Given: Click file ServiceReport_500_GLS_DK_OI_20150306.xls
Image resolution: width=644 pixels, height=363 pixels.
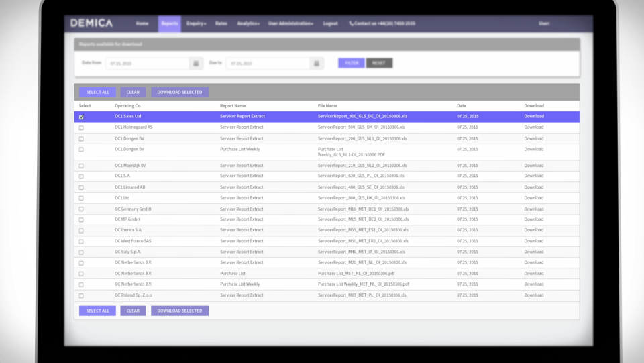Looking at the screenshot, I should [362, 127].
